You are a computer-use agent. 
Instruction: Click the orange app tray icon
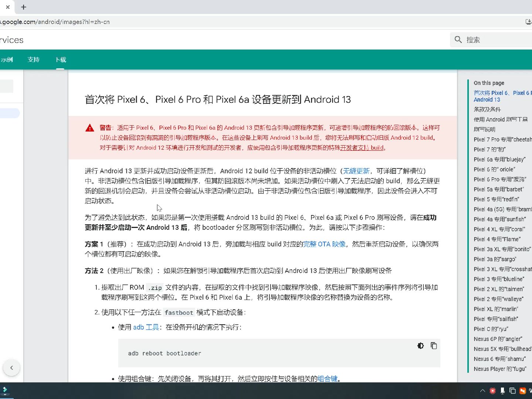[522, 391]
